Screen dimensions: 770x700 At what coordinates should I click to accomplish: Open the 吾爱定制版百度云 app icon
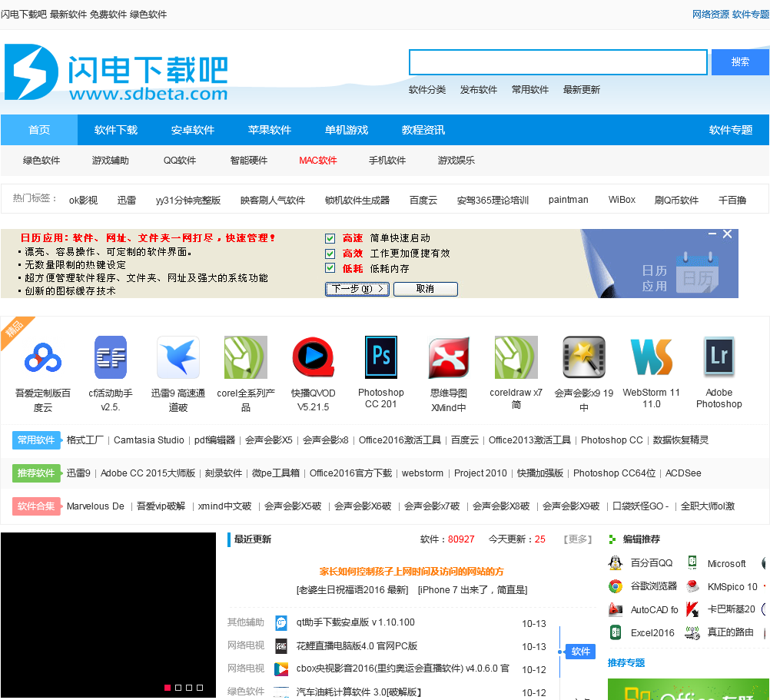(43, 357)
